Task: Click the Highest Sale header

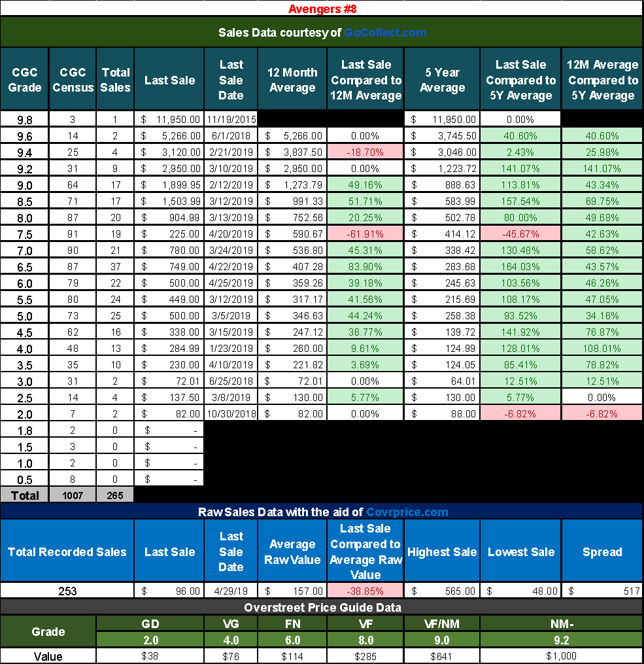Action: point(442,551)
